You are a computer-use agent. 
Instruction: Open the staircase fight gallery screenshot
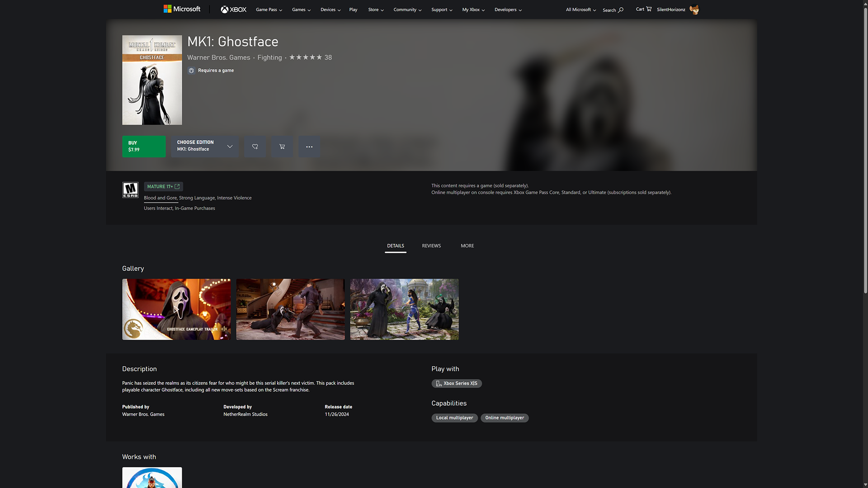pyautogui.click(x=290, y=309)
